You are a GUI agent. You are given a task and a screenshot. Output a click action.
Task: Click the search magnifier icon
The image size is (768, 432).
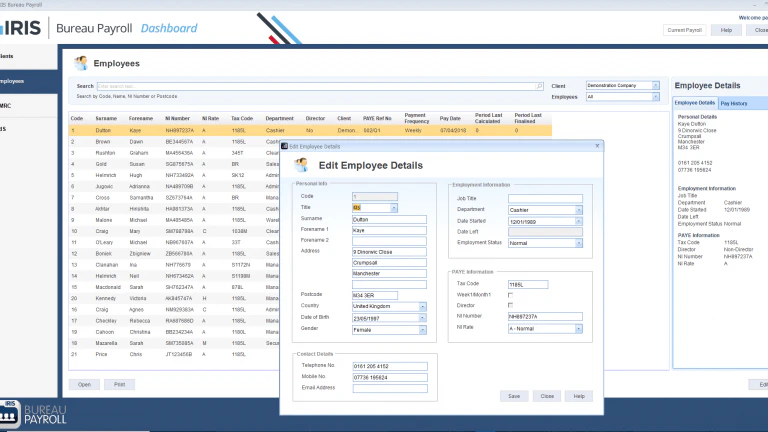[539, 86]
